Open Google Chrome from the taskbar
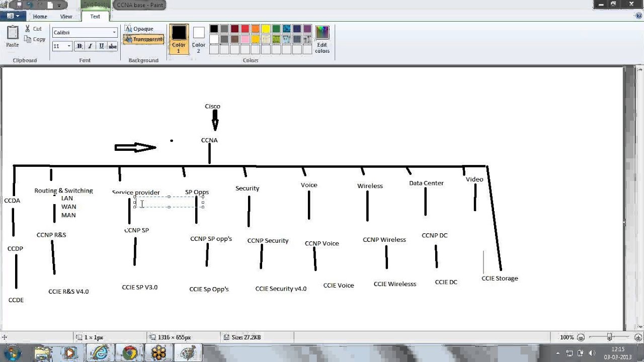 [x=129, y=353]
